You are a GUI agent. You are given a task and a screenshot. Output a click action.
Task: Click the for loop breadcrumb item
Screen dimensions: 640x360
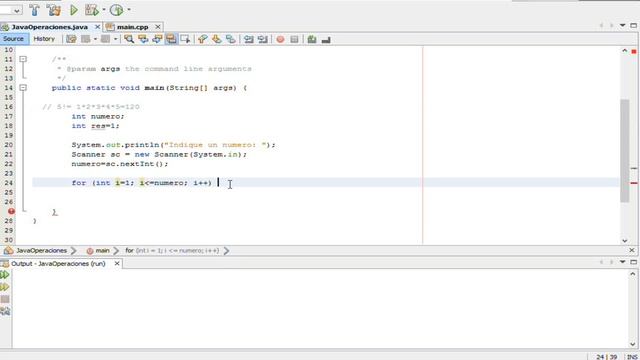coord(172,251)
